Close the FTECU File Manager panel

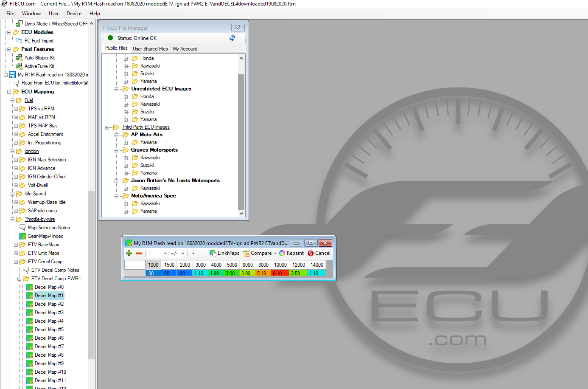[x=238, y=27]
